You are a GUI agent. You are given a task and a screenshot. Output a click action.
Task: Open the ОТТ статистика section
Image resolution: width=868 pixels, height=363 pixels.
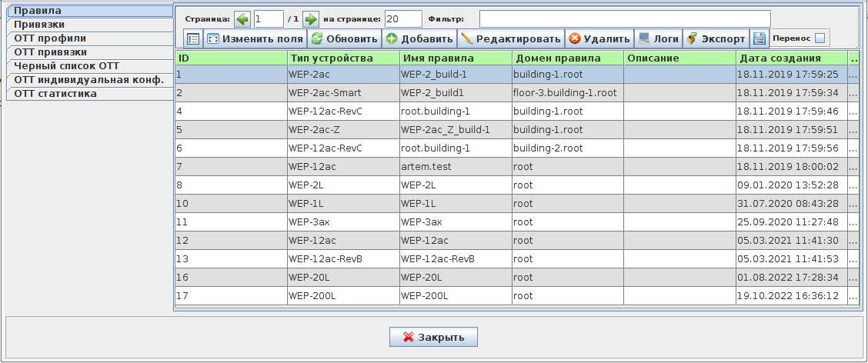pyautogui.click(x=90, y=94)
